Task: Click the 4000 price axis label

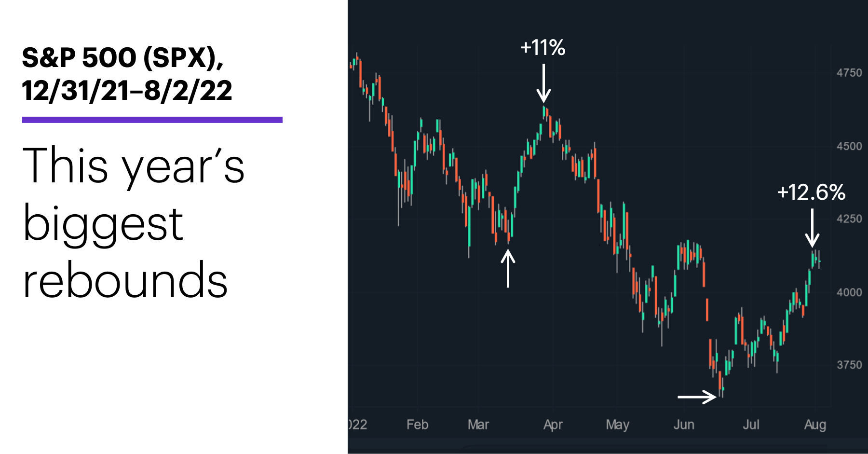Action: 849,292
